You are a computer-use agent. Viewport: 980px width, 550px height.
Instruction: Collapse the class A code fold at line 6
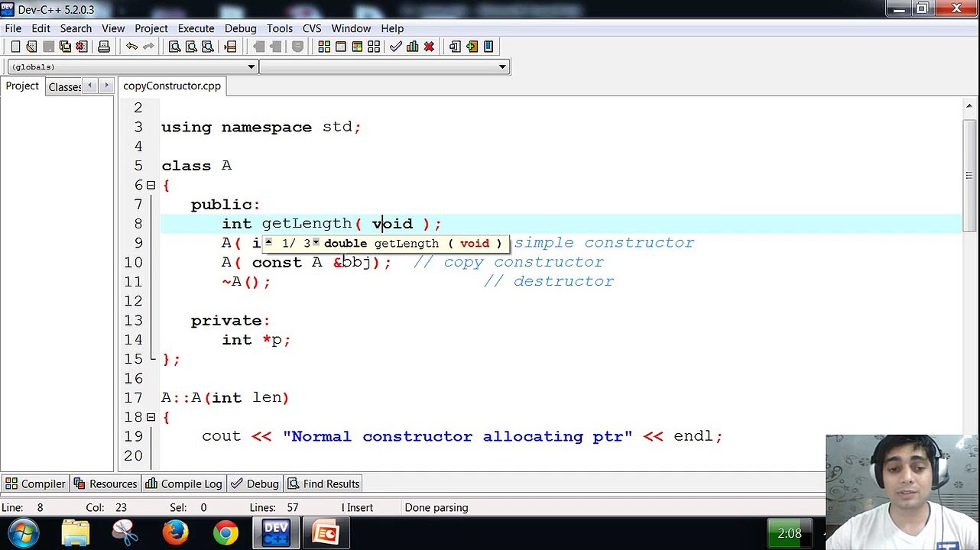(151, 185)
